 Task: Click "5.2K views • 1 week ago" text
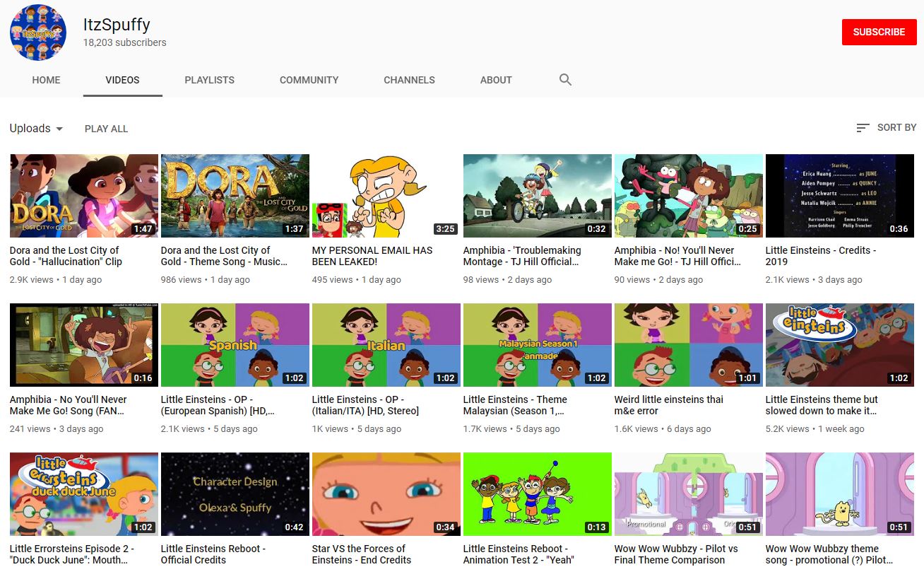(x=815, y=429)
